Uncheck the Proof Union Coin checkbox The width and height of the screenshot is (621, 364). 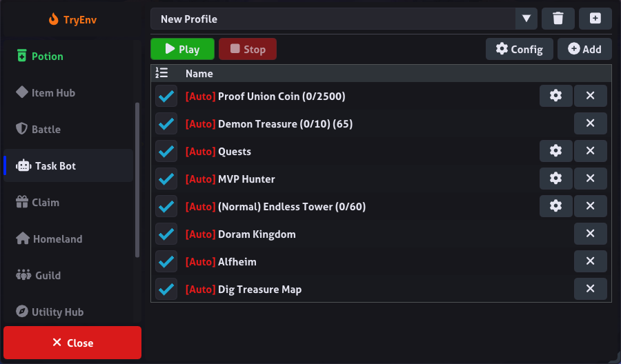(x=166, y=96)
